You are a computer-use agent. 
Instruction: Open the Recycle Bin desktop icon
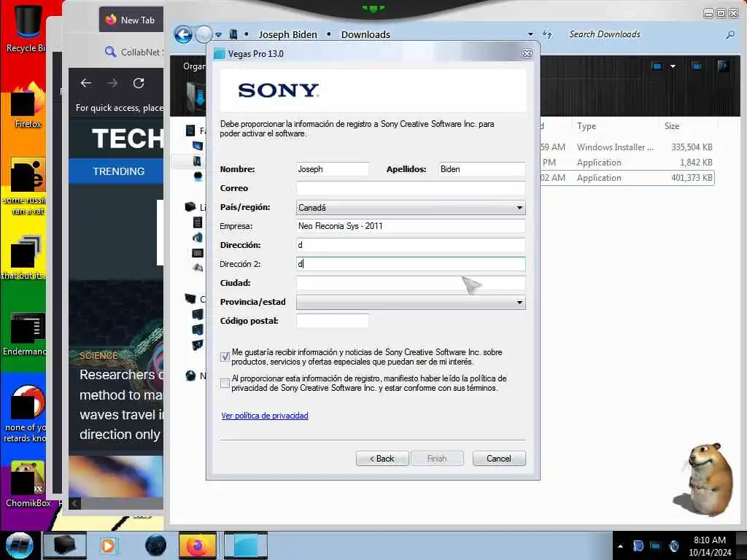tap(27, 27)
